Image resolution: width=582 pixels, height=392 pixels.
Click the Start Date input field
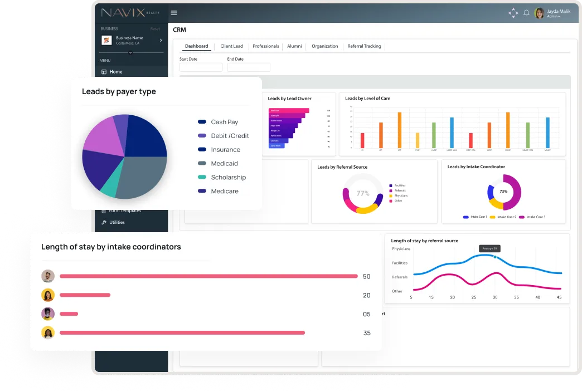pyautogui.click(x=200, y=67)
